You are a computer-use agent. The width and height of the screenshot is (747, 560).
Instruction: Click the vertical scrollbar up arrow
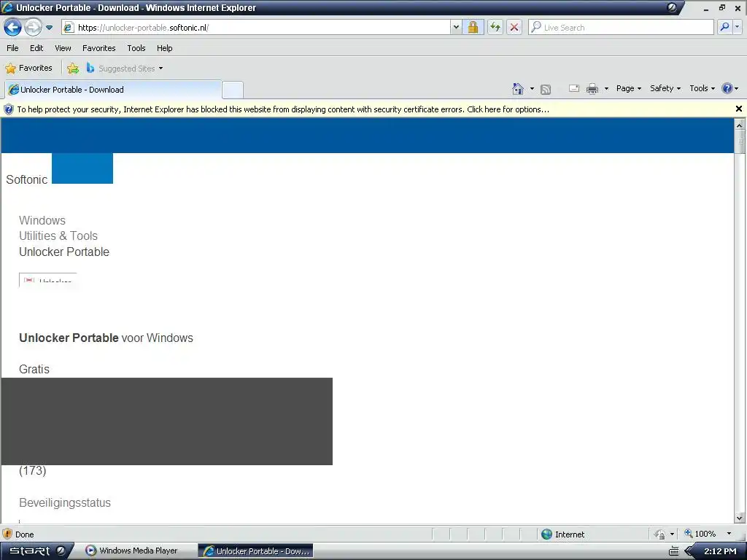pyautogui.click(x=740, y=125)
